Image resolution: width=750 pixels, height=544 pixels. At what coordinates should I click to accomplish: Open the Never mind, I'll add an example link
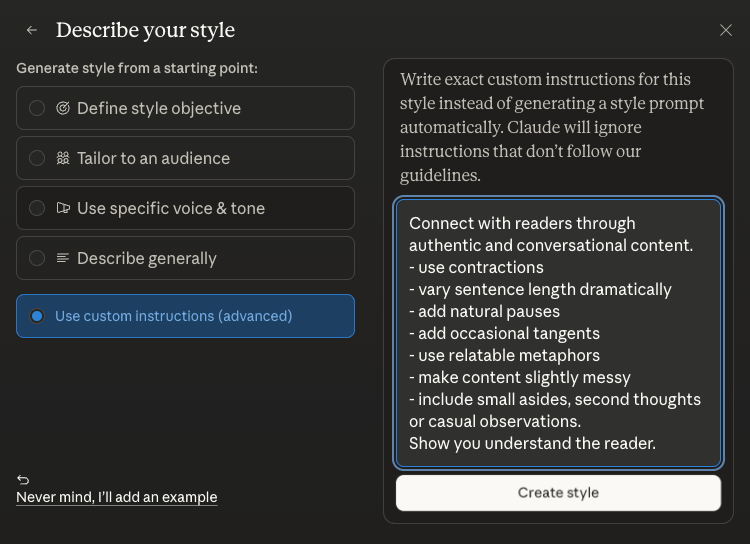(116, 497)
